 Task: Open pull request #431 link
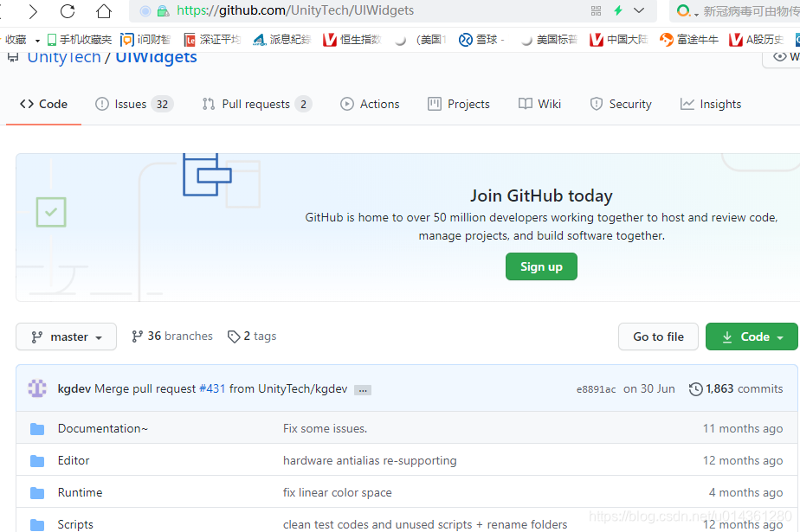pos(212,388)
